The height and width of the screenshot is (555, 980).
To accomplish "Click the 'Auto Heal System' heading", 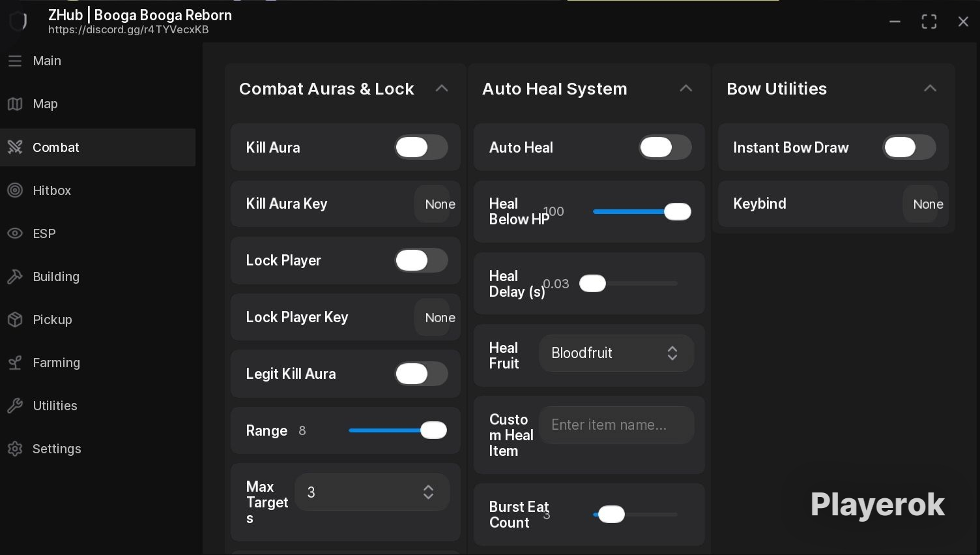I will tap(555, 89).
